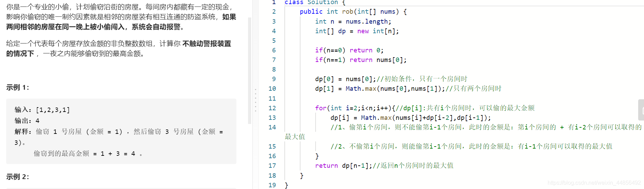This screenshot has height=189, width=644.
Task: Click the code line 'int n = nums.length;'
Action: (x=353, y=22)
